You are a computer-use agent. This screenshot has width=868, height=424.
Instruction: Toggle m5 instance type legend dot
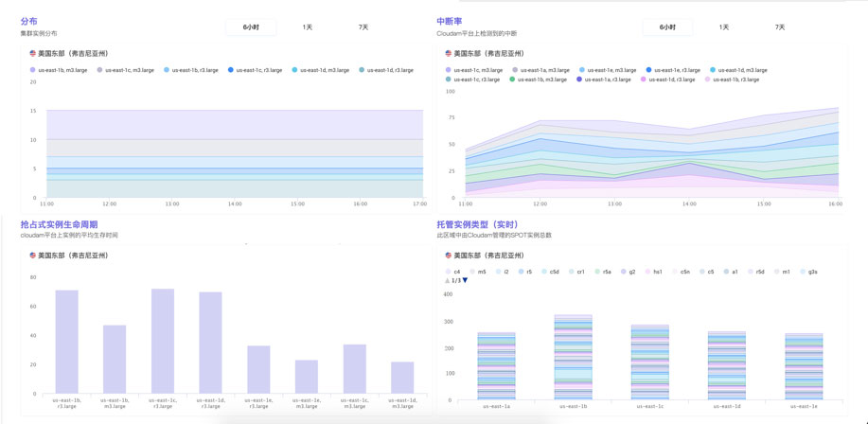(472, 272)
